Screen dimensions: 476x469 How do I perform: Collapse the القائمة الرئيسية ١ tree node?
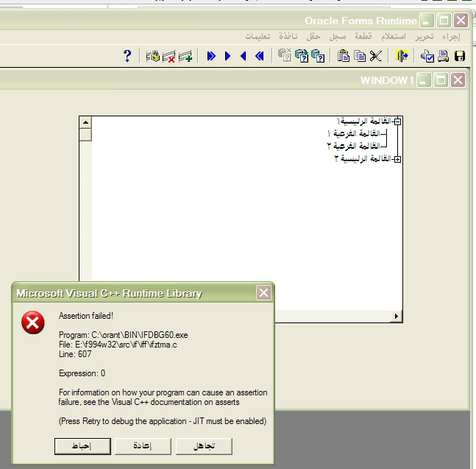click(397, 121)
